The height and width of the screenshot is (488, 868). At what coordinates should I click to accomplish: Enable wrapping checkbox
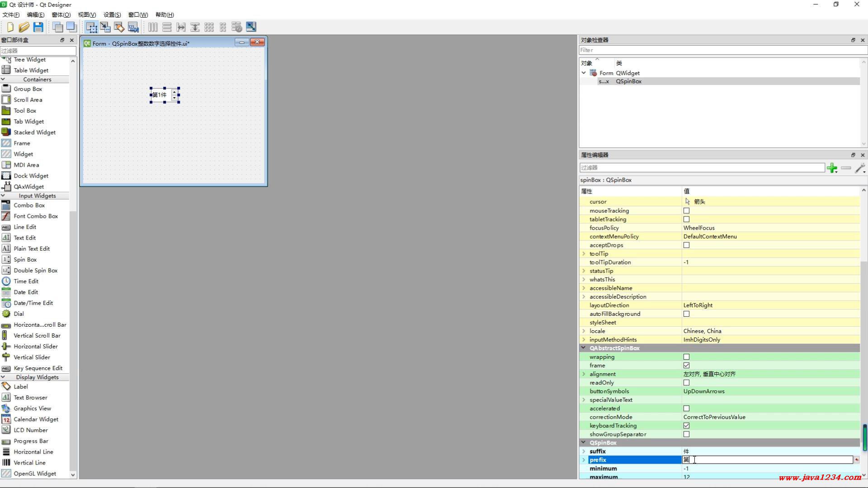point(686,357)
